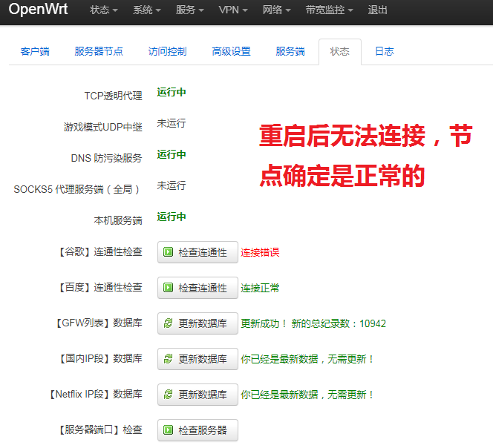The width and height of the screenshot is (493, 448).
Task: Click the OpenWrt logo text
Action: click(38, 10)
